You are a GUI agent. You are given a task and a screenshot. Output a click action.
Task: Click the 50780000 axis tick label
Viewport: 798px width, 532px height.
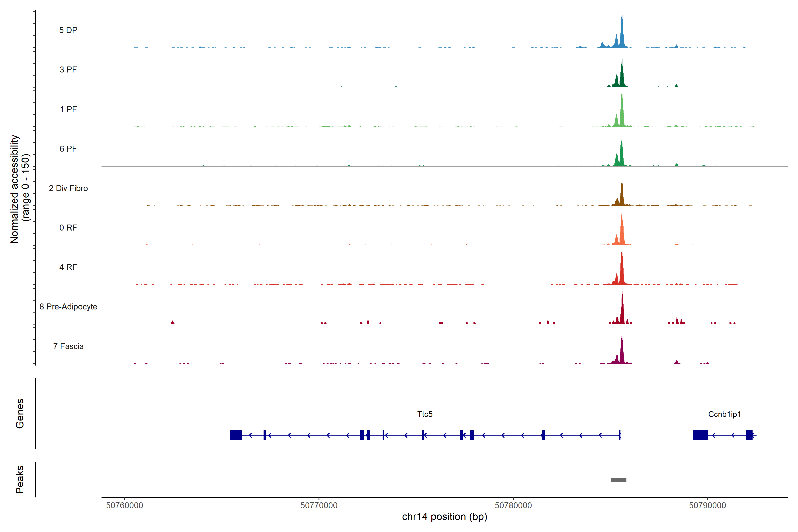513,505
